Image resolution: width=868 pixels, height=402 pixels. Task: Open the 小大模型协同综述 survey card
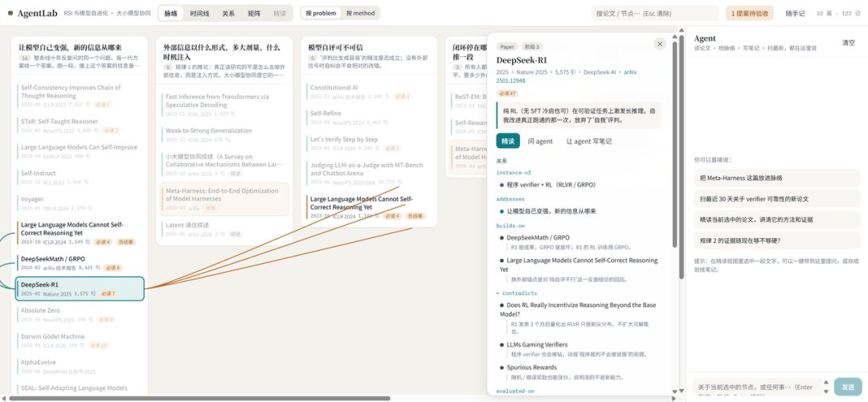[225, 165]
